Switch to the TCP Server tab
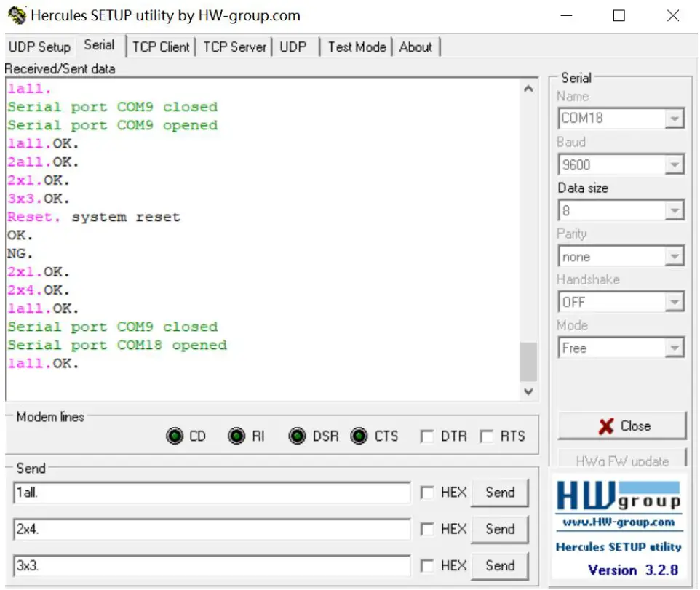Screen dimensions: 700x590 point(234,47)
